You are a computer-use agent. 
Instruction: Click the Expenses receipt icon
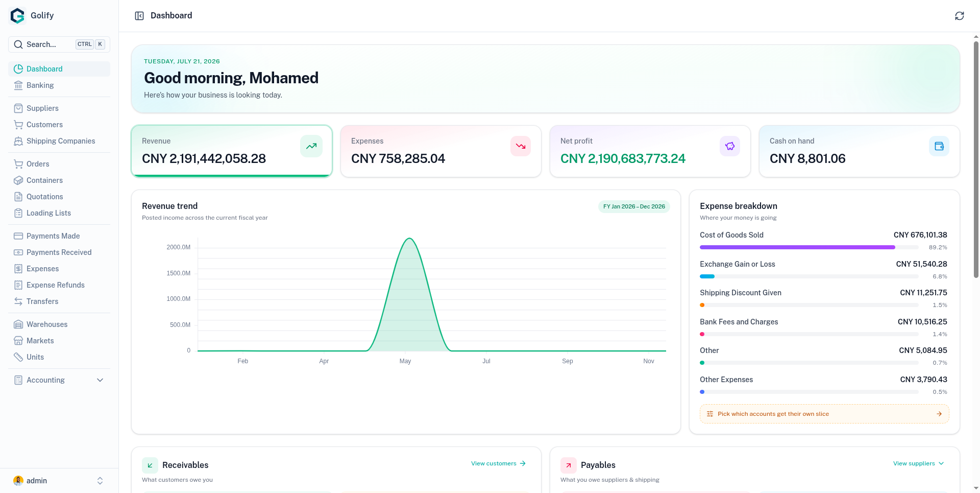click(x=18, y=269)
